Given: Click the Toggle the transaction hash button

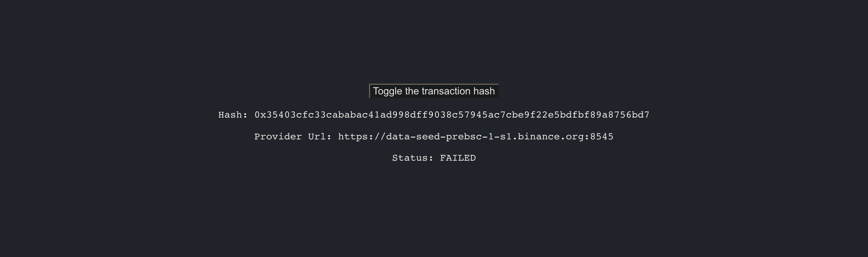Looking at the screenshot, I should [x=434, y=91].
